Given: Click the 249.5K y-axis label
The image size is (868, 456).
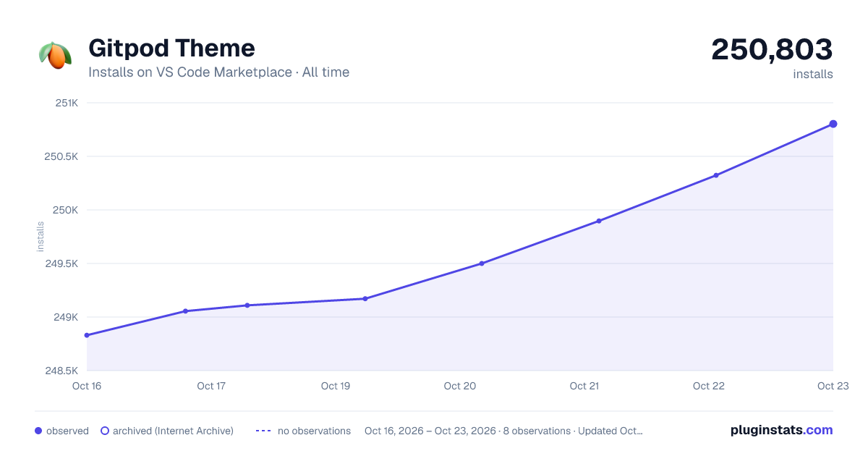Looking at the screenshot, I should 61,263.
